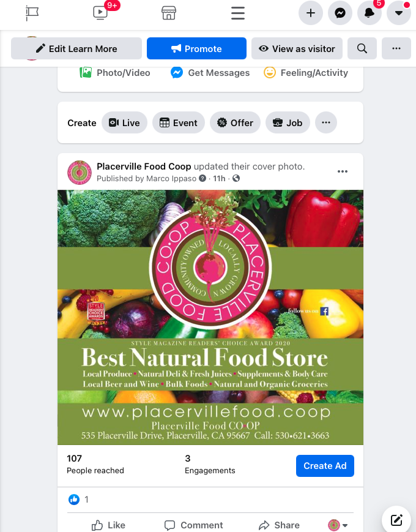Toggle Like on the post
The width and height of the screenshot is (416, 532).
click(108, 525)
